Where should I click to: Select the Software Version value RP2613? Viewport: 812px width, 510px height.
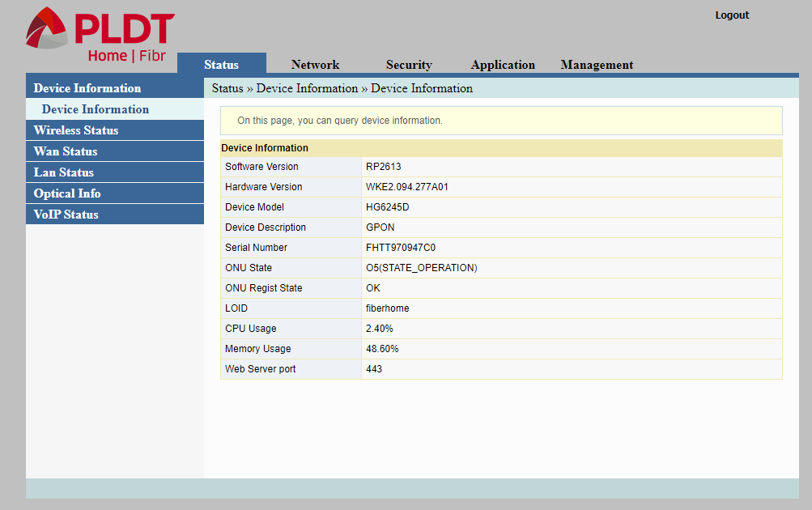[x=381, y=166]
